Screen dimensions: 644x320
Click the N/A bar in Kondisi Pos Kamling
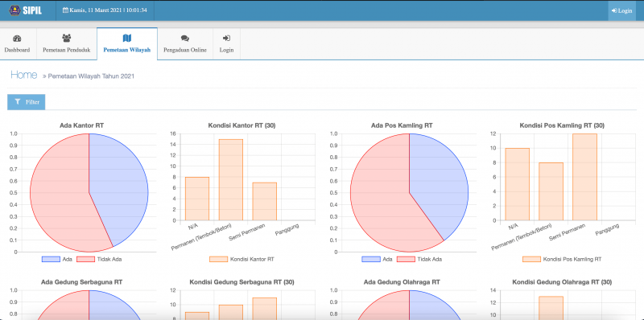coord(517,184)
